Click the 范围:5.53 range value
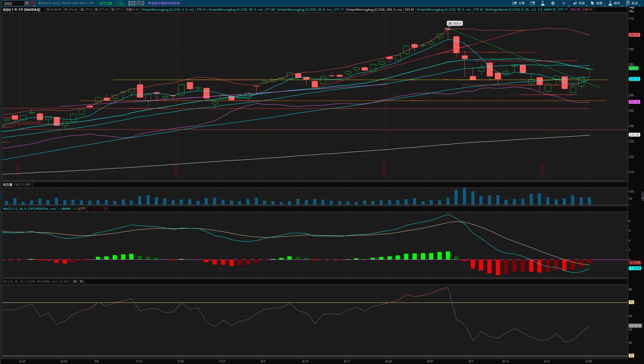This screenshot has width=644, height=364. pos(132,10)
